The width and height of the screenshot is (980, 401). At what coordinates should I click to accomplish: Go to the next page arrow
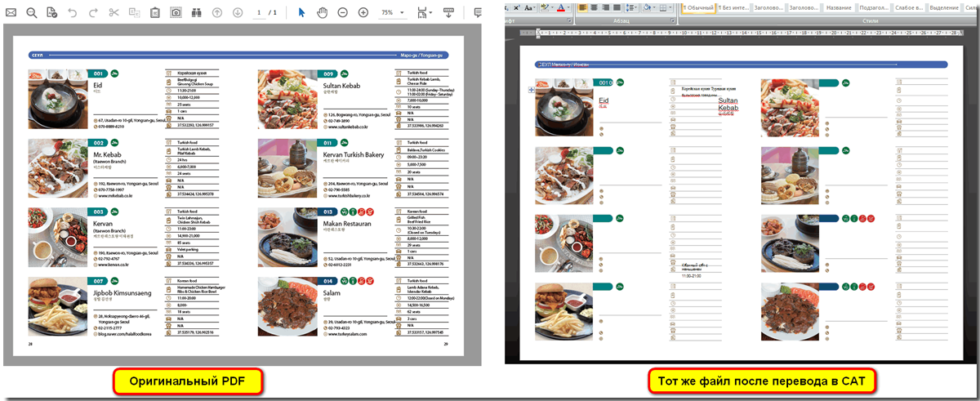(x=237, y=13)
